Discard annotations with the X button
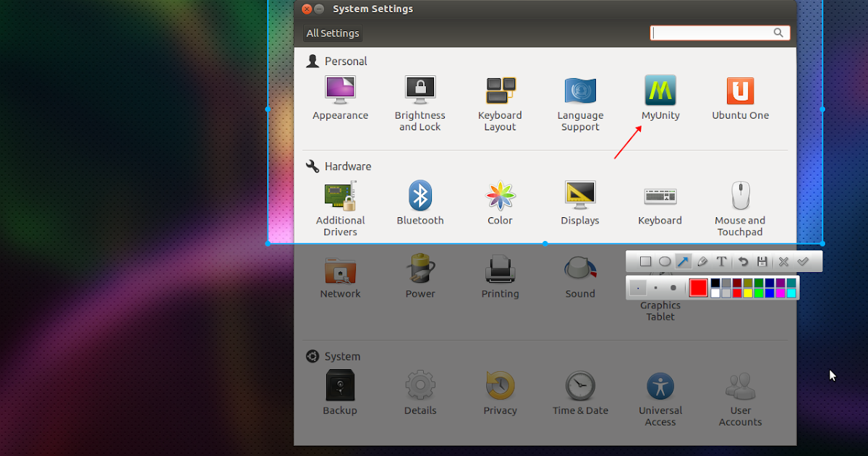The width and height of the screenshot is (868, 456). [783, 261]
